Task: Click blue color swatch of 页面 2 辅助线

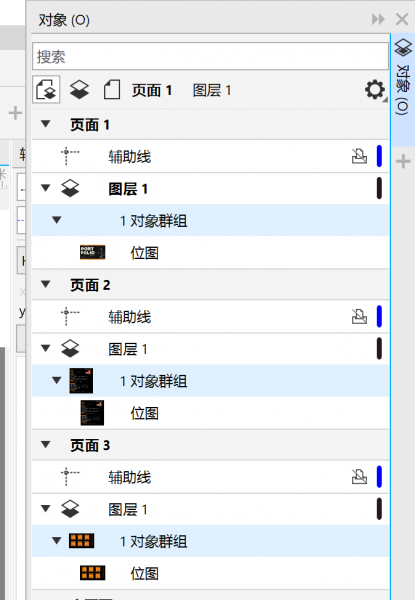Action: pyautogui.click(x=379, y=316)
